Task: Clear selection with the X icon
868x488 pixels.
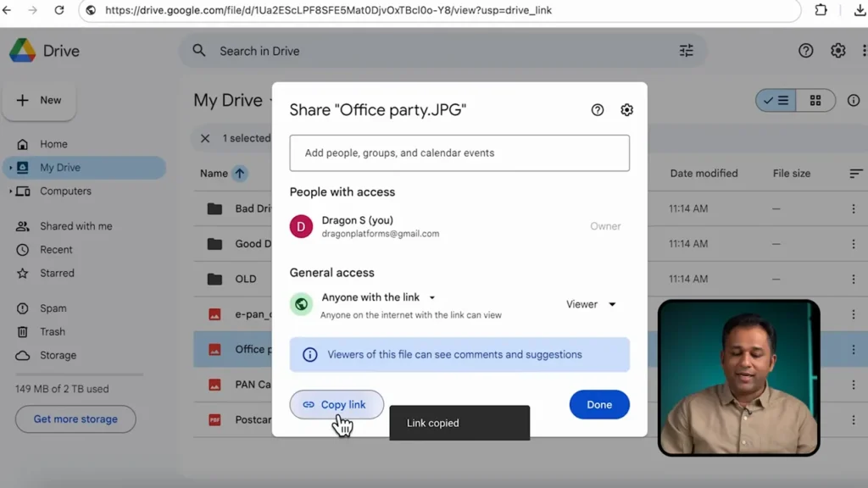Action: 205,138
